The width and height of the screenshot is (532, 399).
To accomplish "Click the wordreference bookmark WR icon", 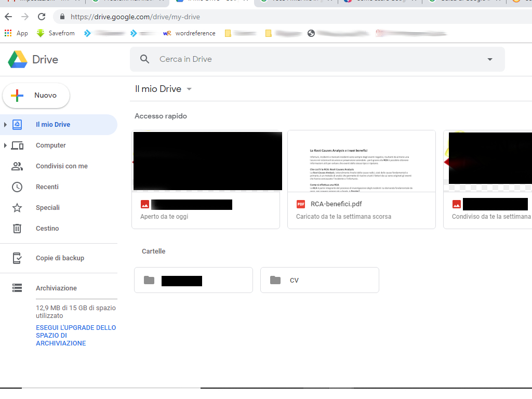I will (x=167, y=33).
